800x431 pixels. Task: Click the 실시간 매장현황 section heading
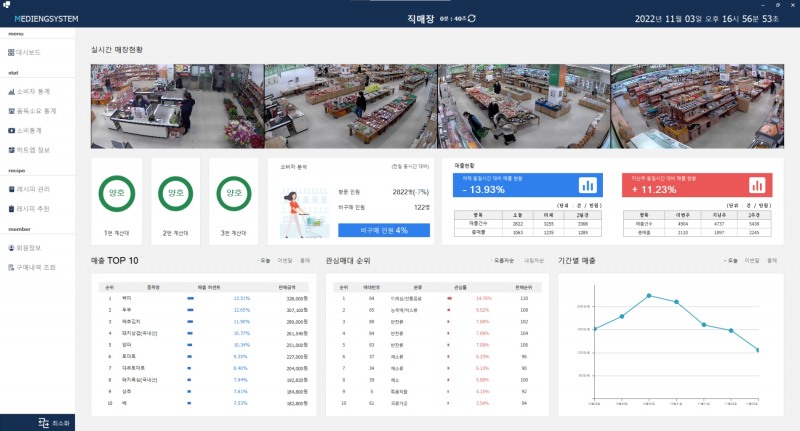[x=117, y=50]
